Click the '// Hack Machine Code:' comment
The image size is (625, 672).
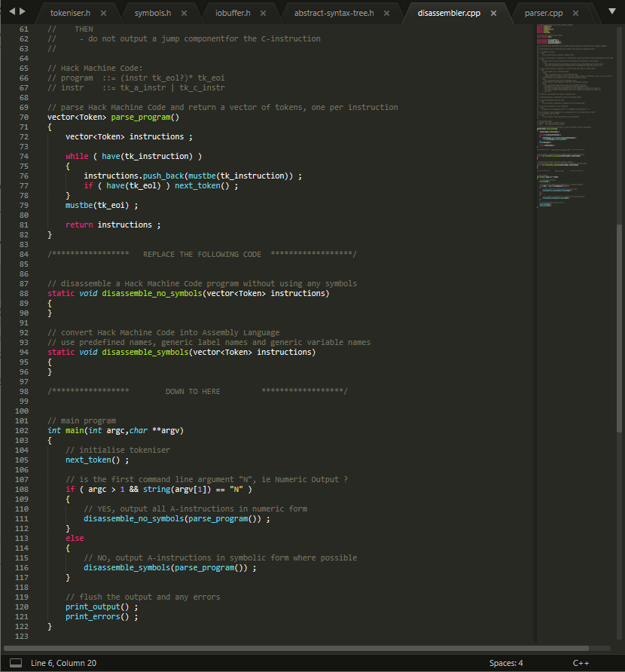click(x=95, y=69)
